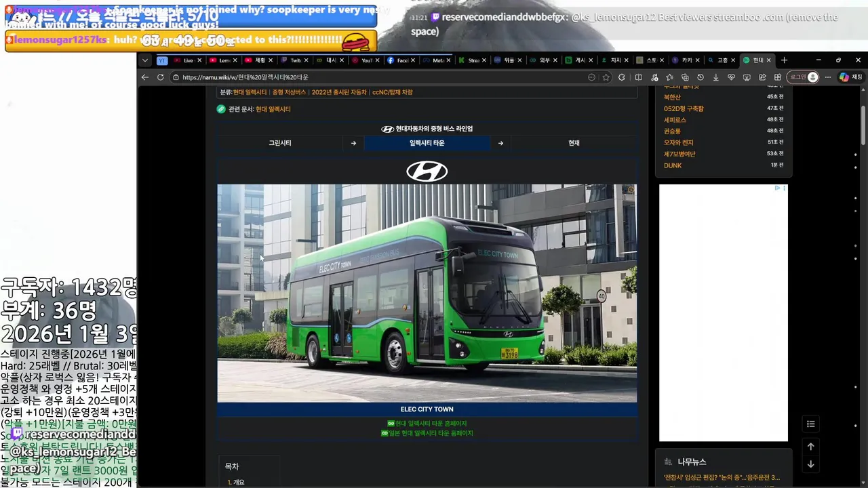Open category link 중형 저상버스

coord(289,92)
